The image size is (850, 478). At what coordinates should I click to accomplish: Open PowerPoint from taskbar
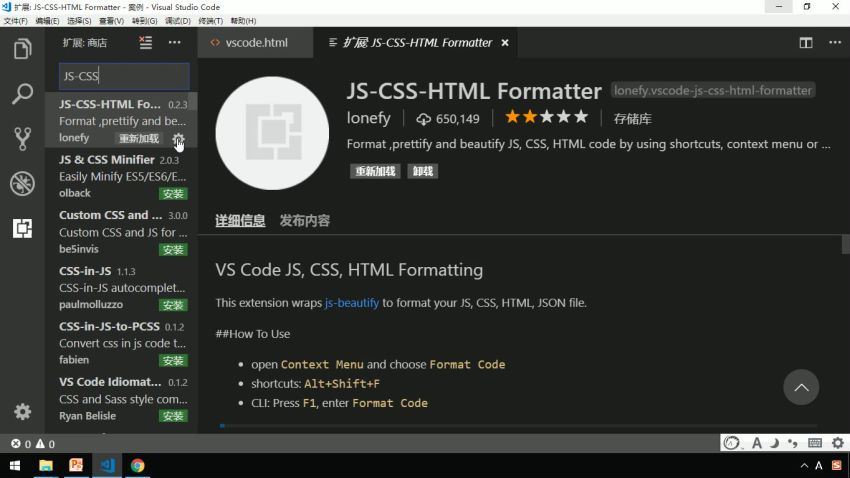click(x=76, y=466)
